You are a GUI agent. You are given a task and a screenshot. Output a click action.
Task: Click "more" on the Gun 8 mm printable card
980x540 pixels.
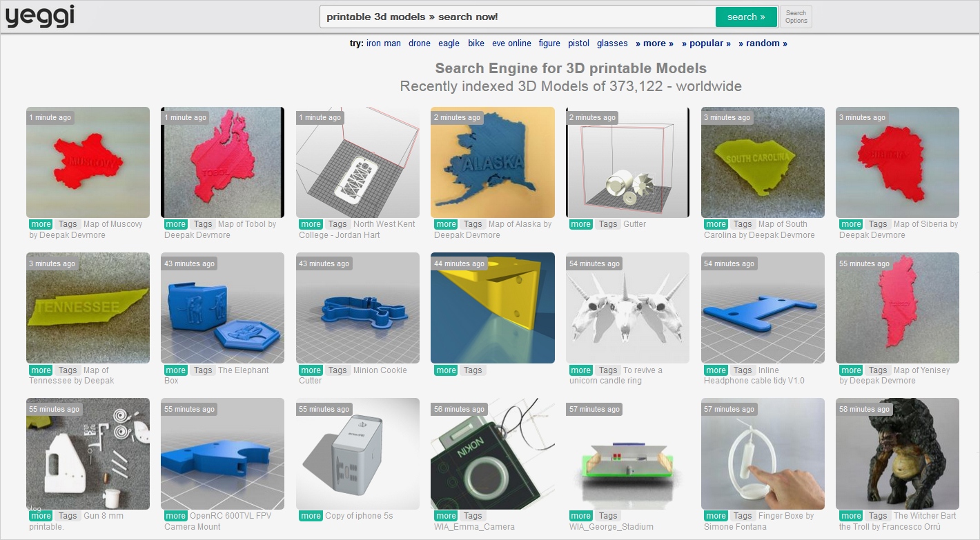(x=40, y=515)
